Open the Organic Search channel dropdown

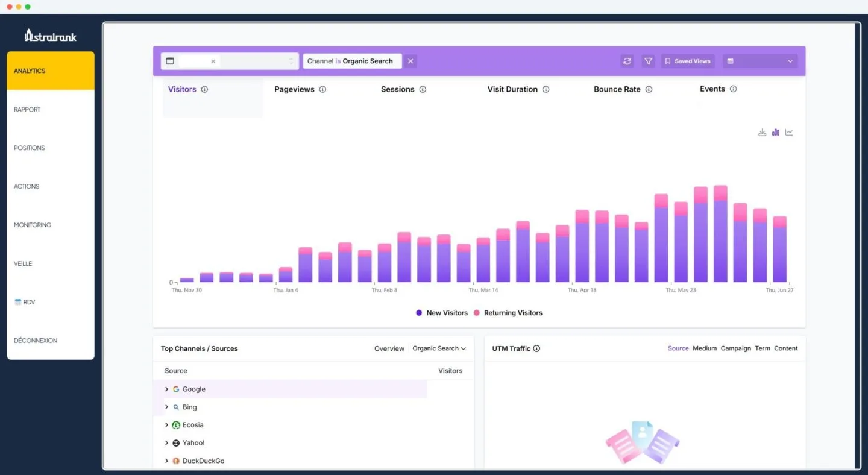click(439, 348)
